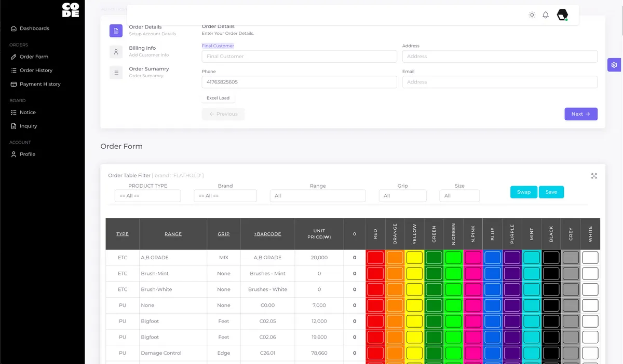Open the Range filter dropdown
Screen dimensions: 623x364
point(318,195)
